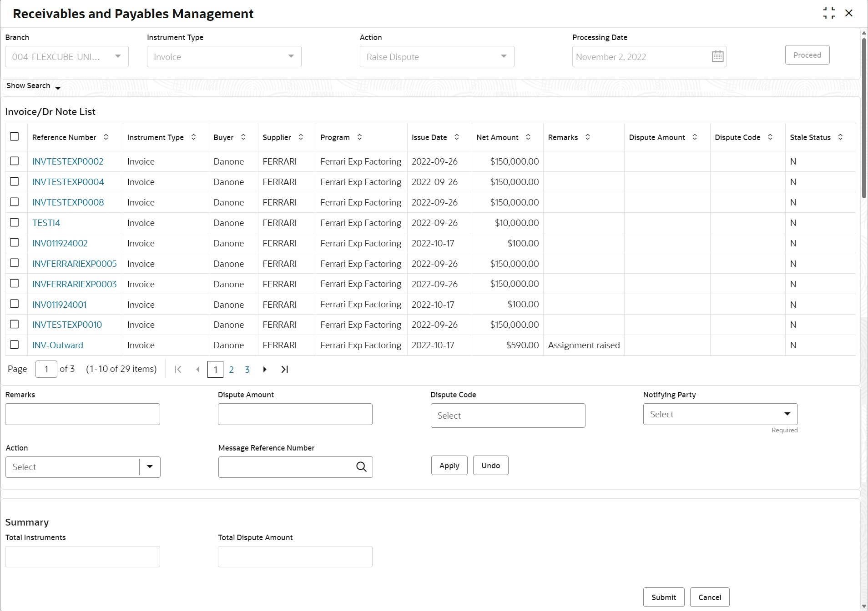The width and height of the screenshot is (868, 611).
Task: Sort by Dispute Amount column
Action: 695,137
